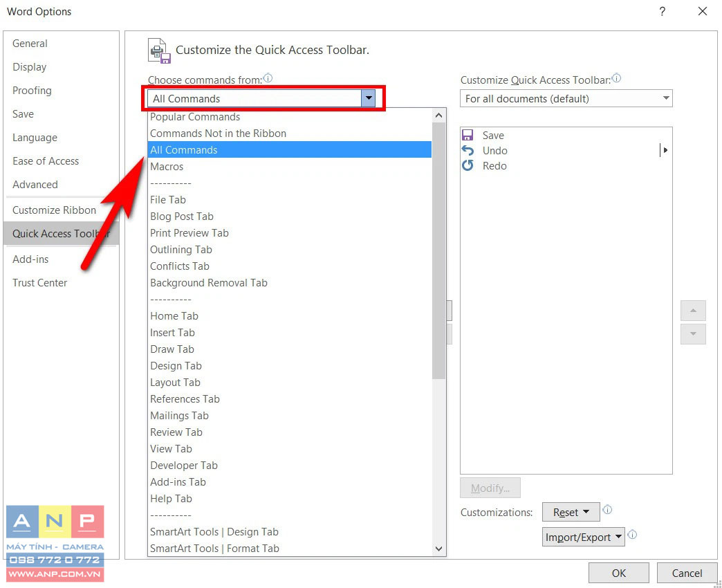Pick Add-ins Tab from the list

[290, 481]
